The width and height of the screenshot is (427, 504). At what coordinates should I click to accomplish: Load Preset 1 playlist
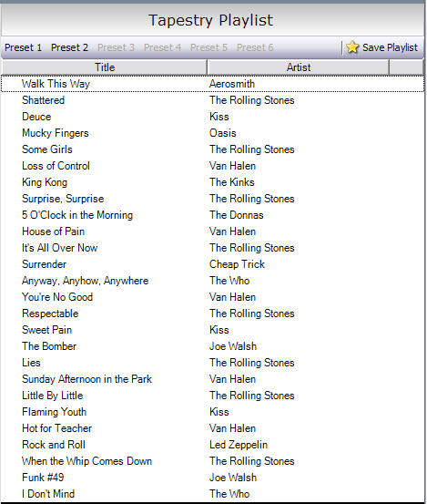tap(23, 47)
